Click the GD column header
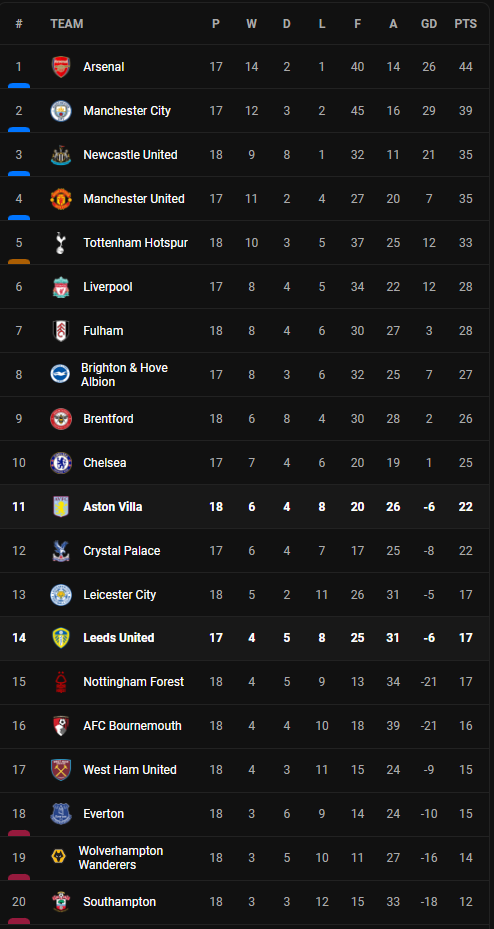Screen dimensions: 494x929 [x=429, y=24]
